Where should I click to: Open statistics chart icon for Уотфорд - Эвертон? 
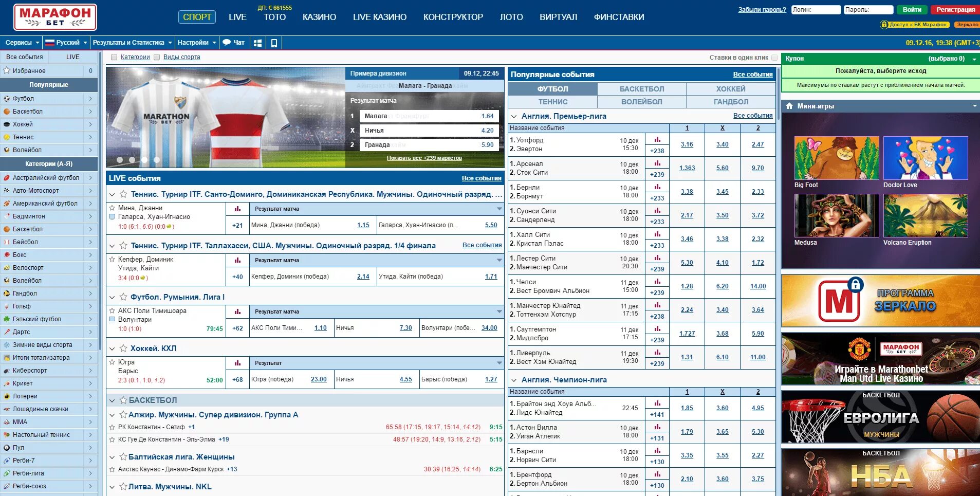tap(657, 139)
